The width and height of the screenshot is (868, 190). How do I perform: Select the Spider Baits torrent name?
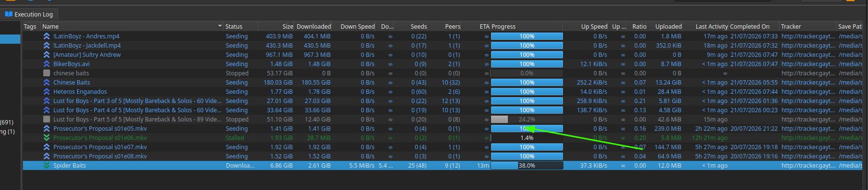point(69,165)
